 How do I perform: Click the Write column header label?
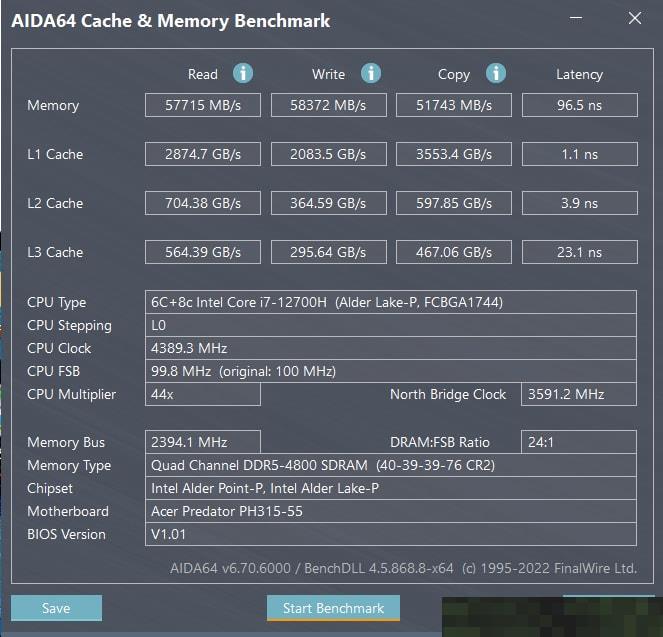pyautogui.click(x=329, y=74)
